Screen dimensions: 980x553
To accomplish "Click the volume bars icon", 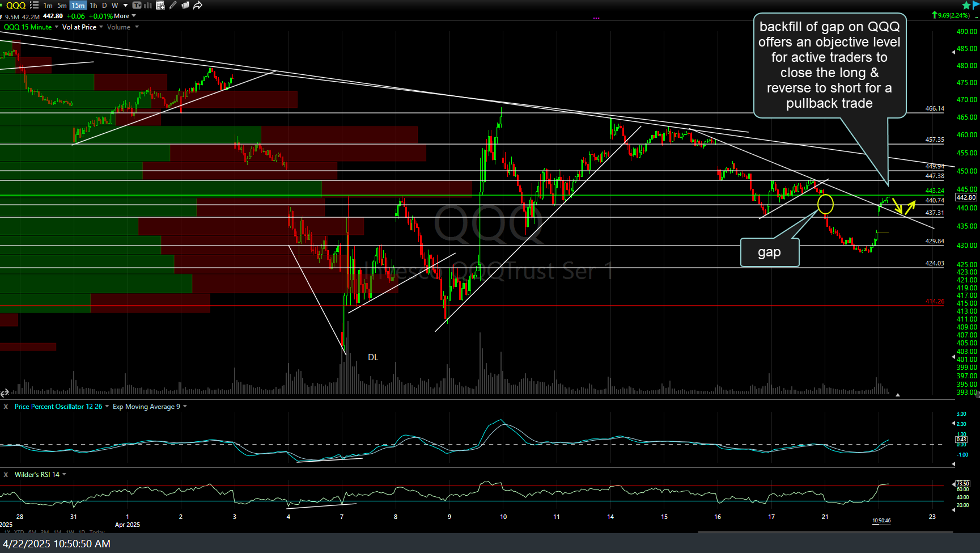I will 147,5.
